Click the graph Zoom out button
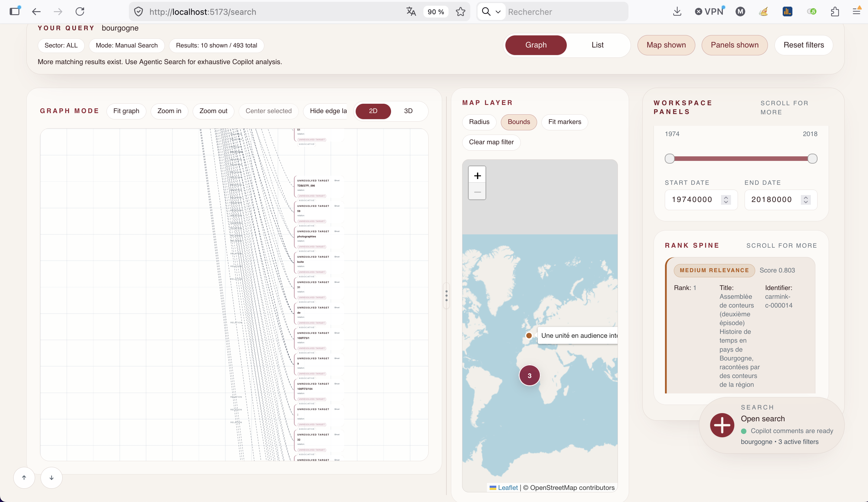This screenshot has width=868, height=502. (x=213, y=111)
